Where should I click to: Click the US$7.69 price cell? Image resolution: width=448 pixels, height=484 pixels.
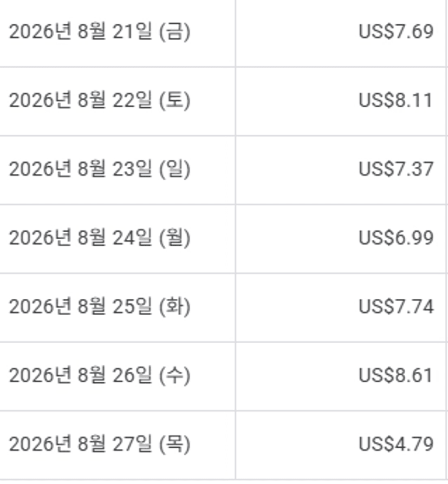coord(341,32)
